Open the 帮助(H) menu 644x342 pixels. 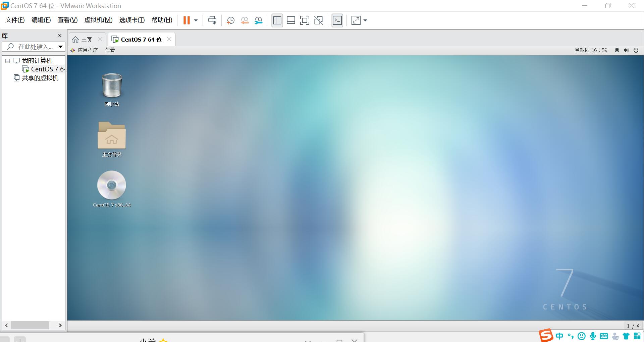pos(162,20)
